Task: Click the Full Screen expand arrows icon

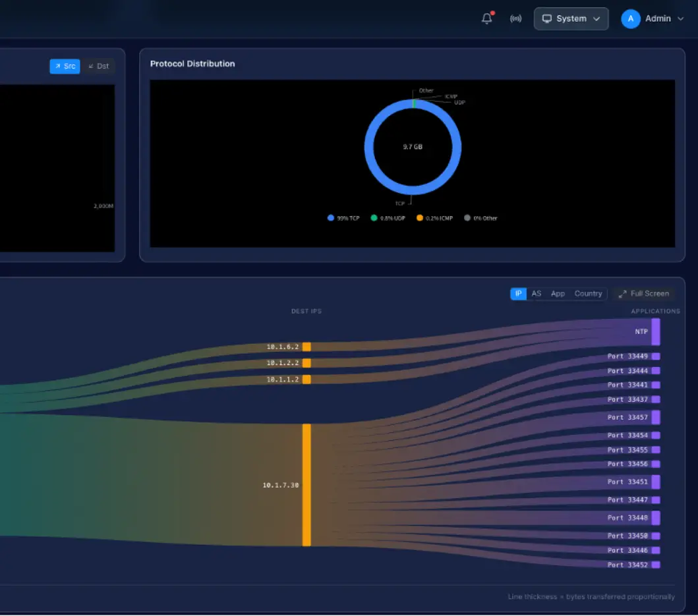Action: (x=622, y=294)
